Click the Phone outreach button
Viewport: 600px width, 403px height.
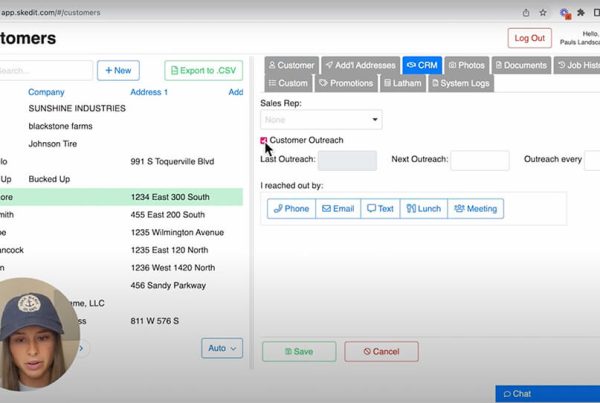point(291,209)
